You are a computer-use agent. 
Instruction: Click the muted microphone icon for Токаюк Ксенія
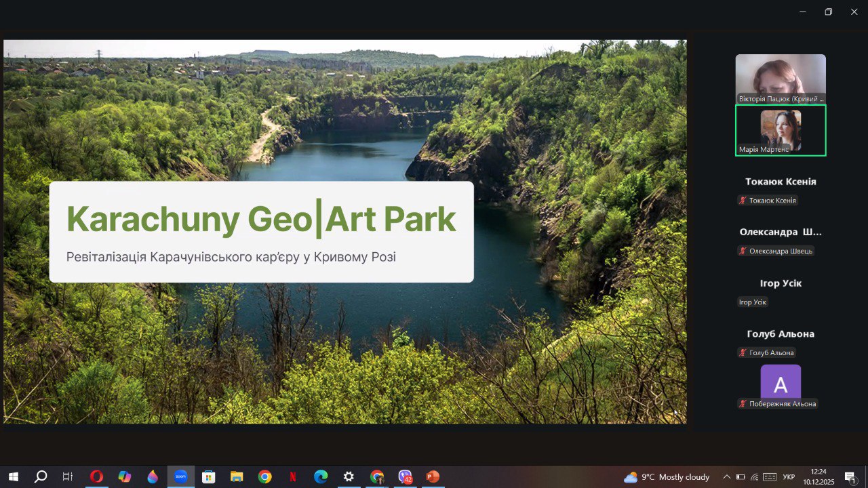[743, 201]
